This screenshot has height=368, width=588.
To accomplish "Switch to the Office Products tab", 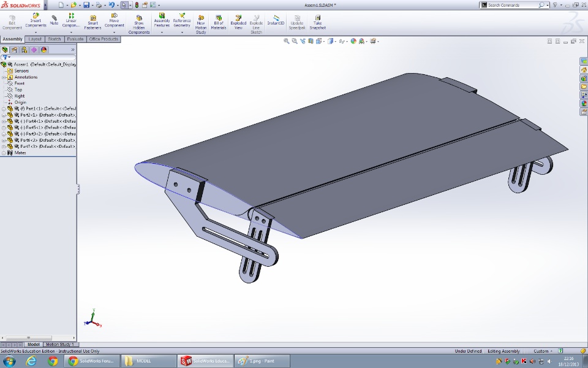I will point(104,39).
